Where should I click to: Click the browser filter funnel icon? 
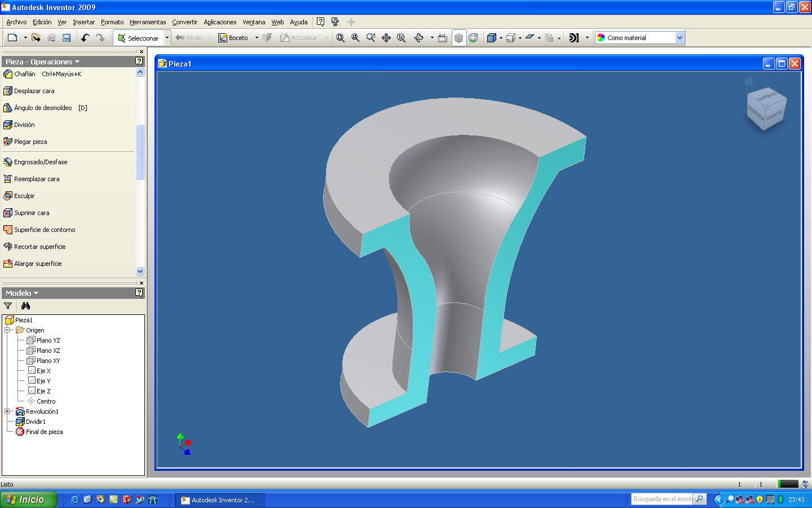(x=8, y=306)
